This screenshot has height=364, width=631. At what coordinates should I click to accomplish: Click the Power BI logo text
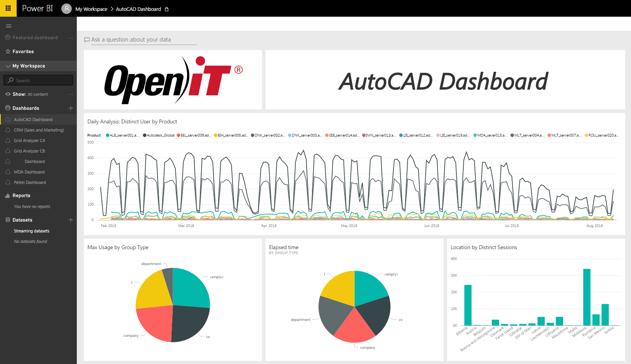click(37, 8)
